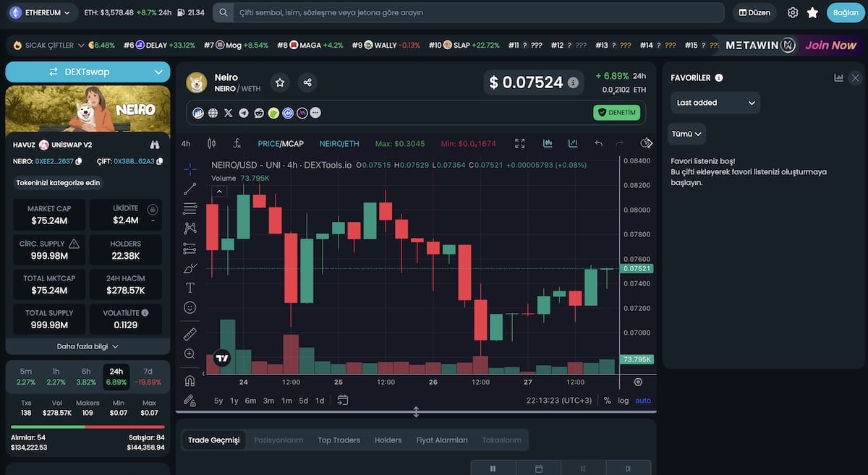
Task: Activate the chart zoom-in tool
Action: (190, 354)
